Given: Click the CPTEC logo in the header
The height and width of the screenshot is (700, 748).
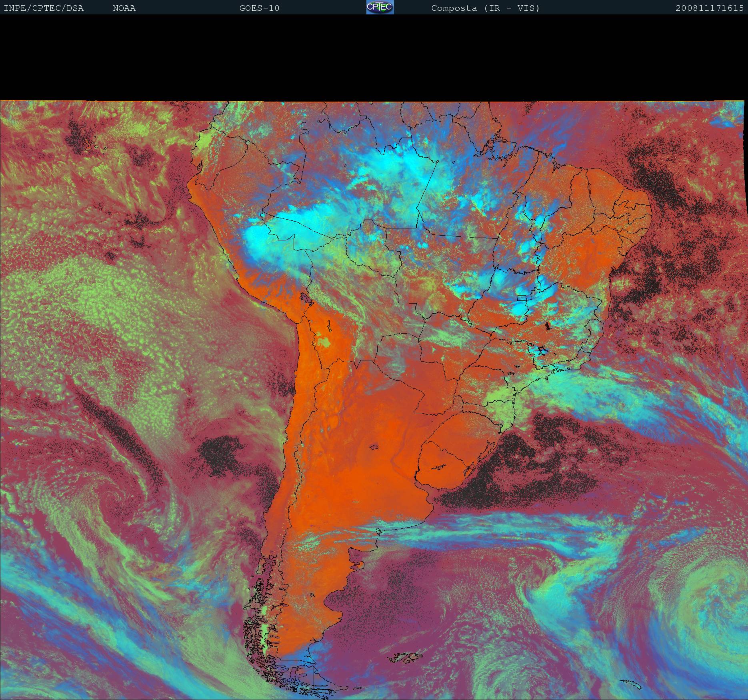Looking at the screenshot, I should point(380,7).
